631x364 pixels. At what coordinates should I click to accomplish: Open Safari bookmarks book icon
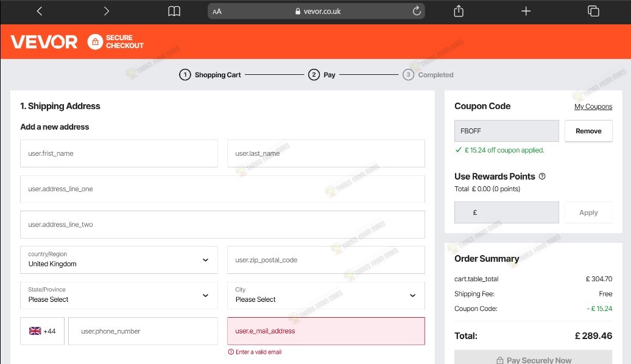click(174, 12)
